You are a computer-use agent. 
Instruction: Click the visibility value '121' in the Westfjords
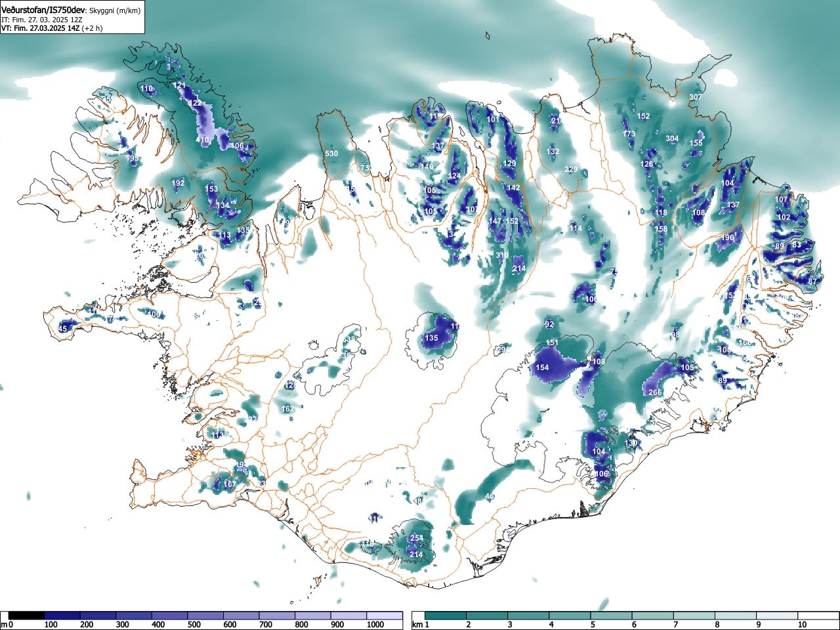(179, 85)
